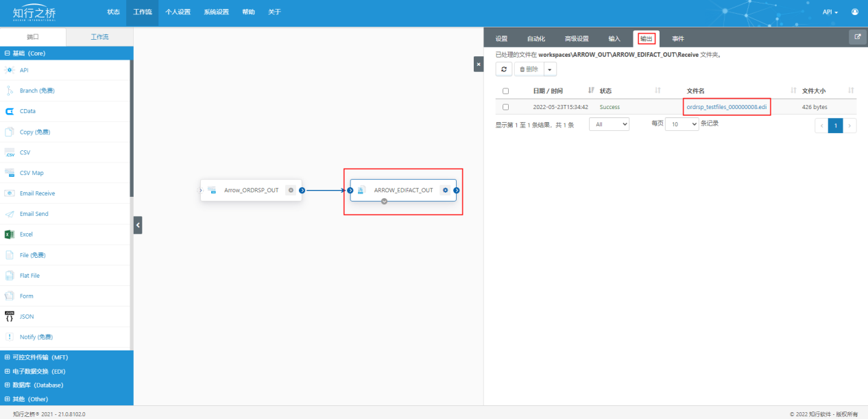Open the ordrsp_testfiles_000000008.edi file link
The width and height of the screenshot is (868, 419).
727,107
